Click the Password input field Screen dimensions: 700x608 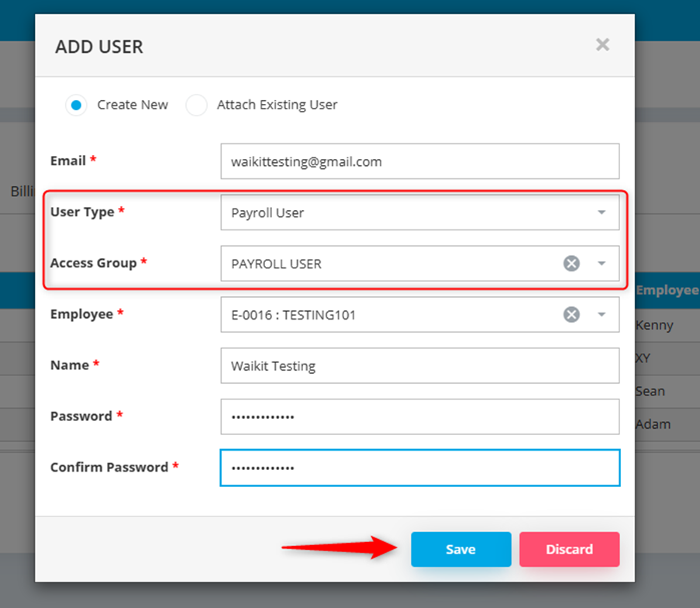coord(419,416)
